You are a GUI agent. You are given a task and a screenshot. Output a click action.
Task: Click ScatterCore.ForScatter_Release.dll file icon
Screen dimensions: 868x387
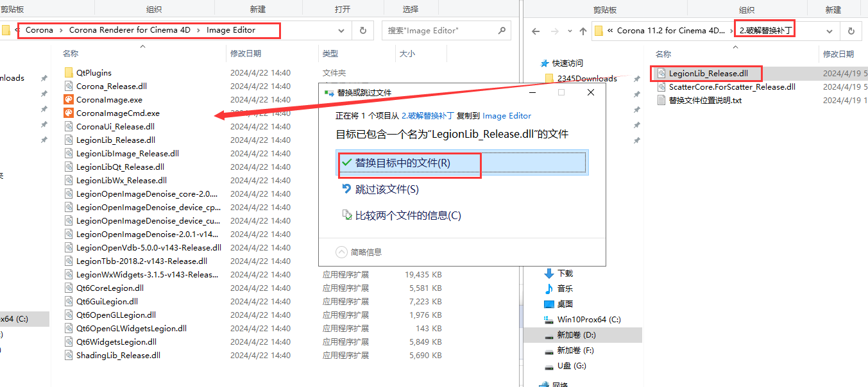[x=661, y=86]
